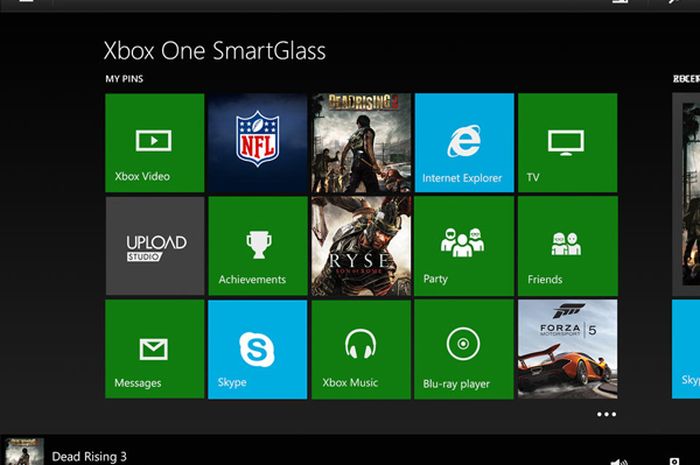This screenshot has height=465, width=700.
Task: Click the Dead Rising 3 now-playing title
Action: (89, 457)
